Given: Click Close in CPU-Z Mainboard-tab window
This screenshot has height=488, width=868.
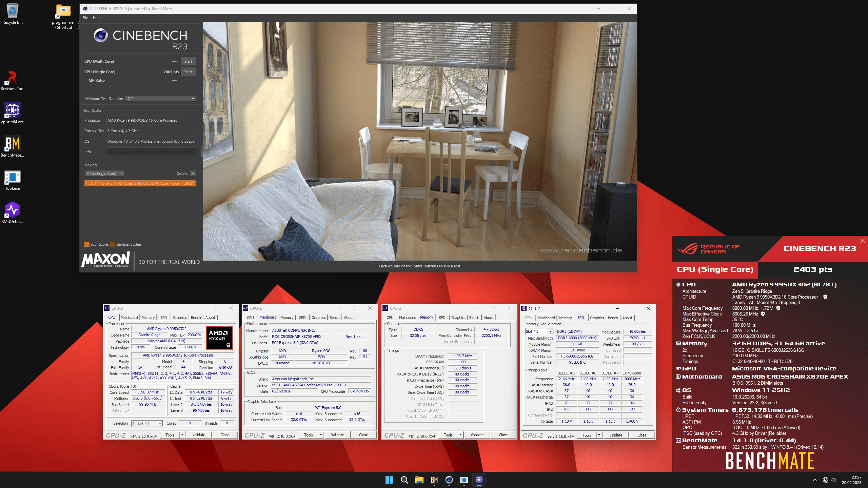Looking at the screenshot, I should (x=363, y=435).
